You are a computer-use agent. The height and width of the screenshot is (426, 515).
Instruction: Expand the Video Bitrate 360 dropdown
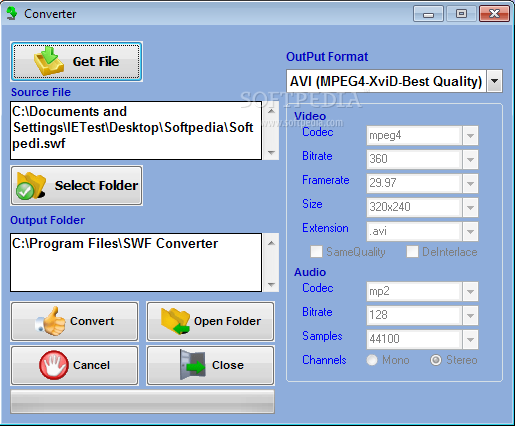point(470,159)
